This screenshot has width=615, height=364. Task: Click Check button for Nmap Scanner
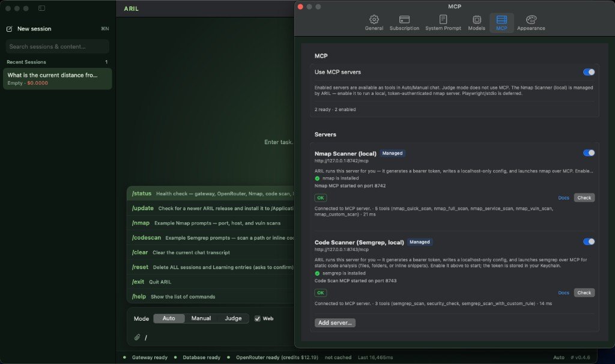coord(584,198)
